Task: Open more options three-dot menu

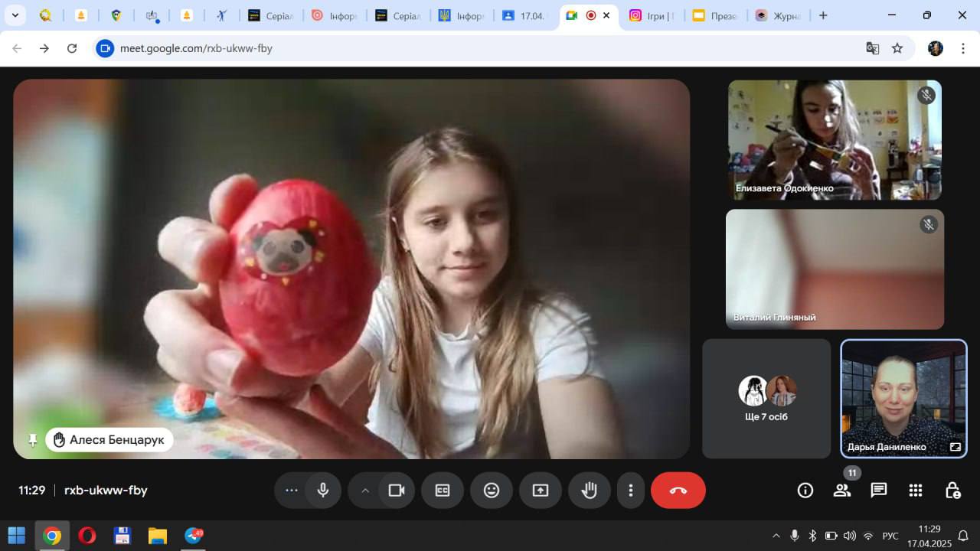Action: 631,491
